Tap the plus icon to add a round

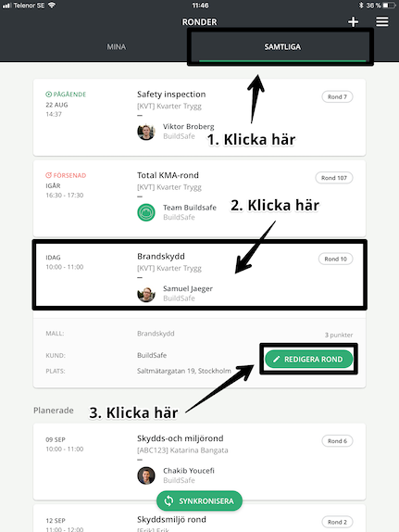click(x=354, y=21)
